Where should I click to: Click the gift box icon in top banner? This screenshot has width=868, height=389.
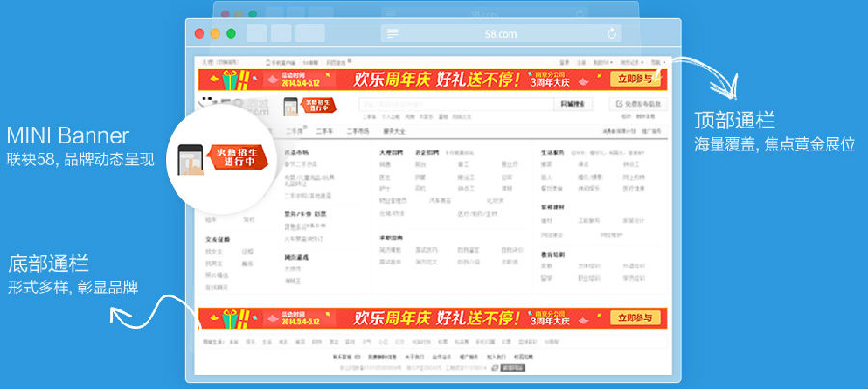click(x=228, y=80)
